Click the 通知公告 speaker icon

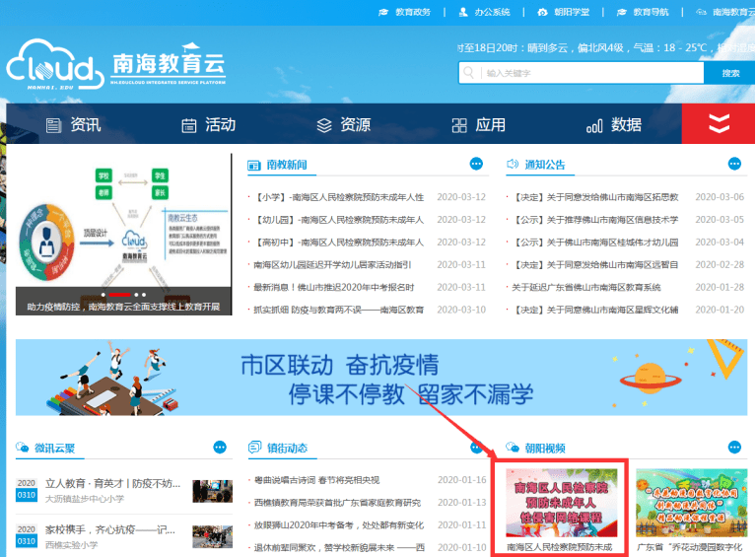click(x=512, y=164)
